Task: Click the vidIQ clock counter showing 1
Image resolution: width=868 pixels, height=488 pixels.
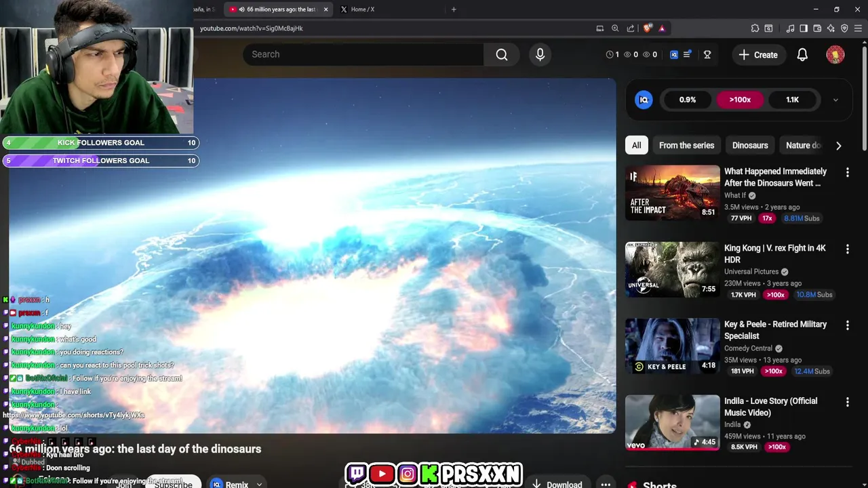Action: (x=612, y=54)
